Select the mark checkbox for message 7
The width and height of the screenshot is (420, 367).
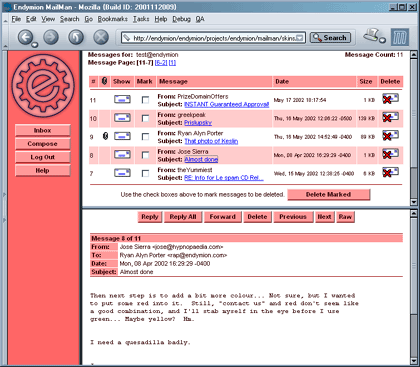tap(145, 173)
